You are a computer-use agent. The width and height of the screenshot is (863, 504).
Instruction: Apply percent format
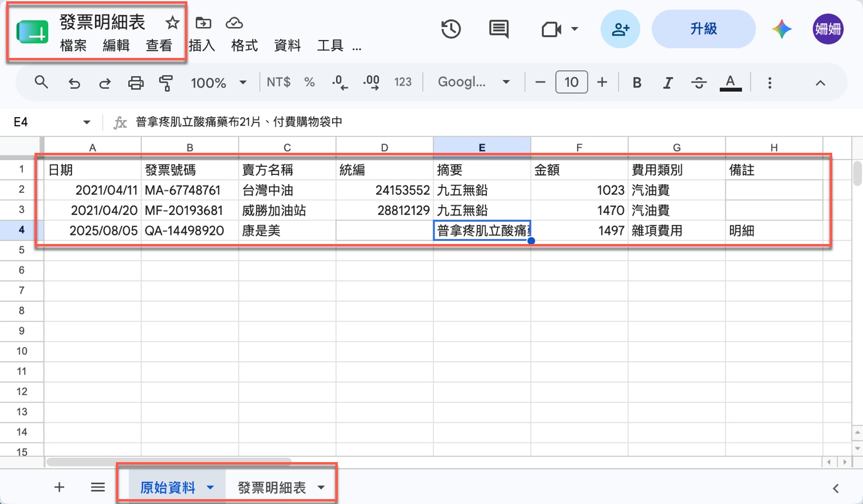click(309, 82)
